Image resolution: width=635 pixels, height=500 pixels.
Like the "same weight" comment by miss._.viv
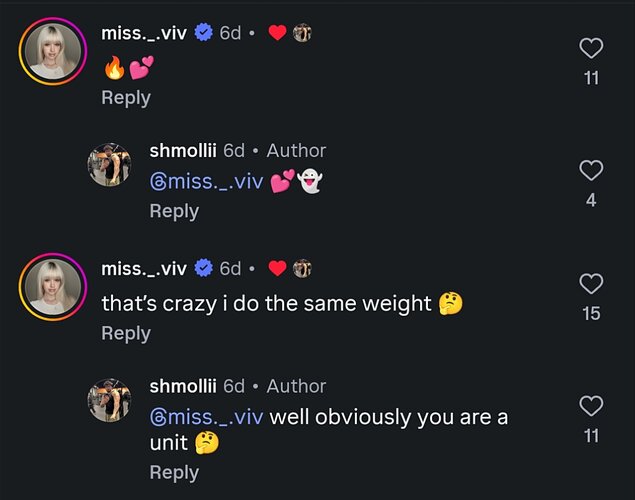[591, 283]
